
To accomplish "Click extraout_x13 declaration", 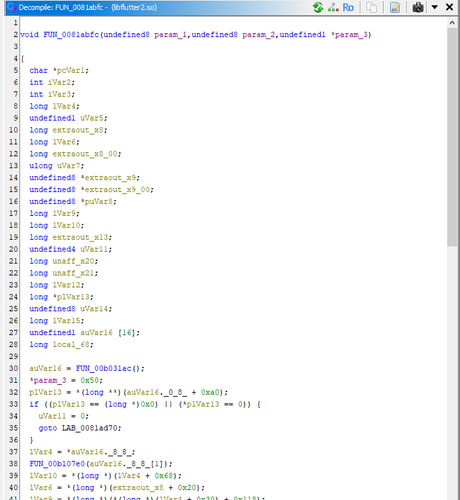I will tap(80, 237).
